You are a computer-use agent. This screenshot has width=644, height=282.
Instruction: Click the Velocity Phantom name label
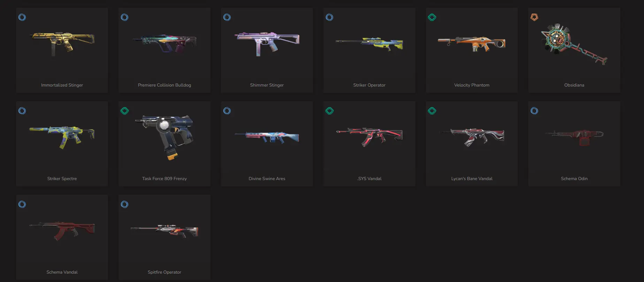[472, 85]
